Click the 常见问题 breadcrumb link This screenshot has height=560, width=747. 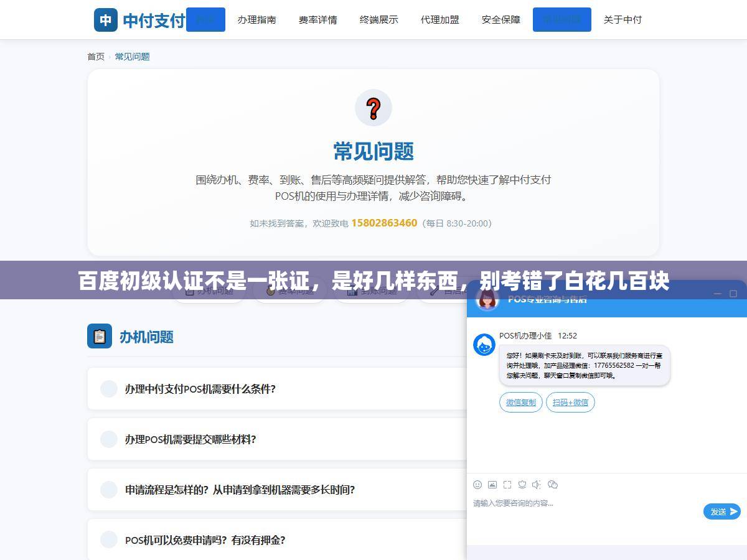(x=133, y=56)
